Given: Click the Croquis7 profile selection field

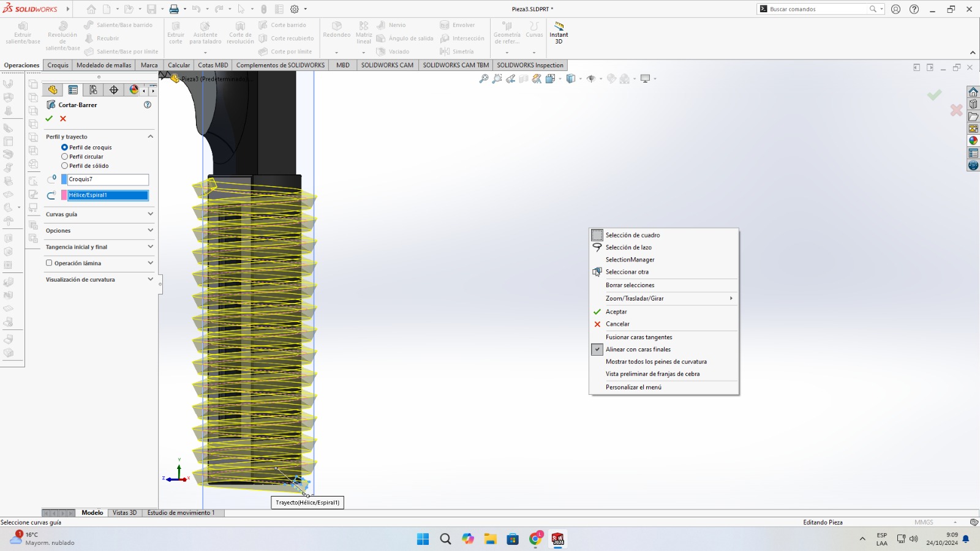Looking at the screenshot, I should 108,179.
